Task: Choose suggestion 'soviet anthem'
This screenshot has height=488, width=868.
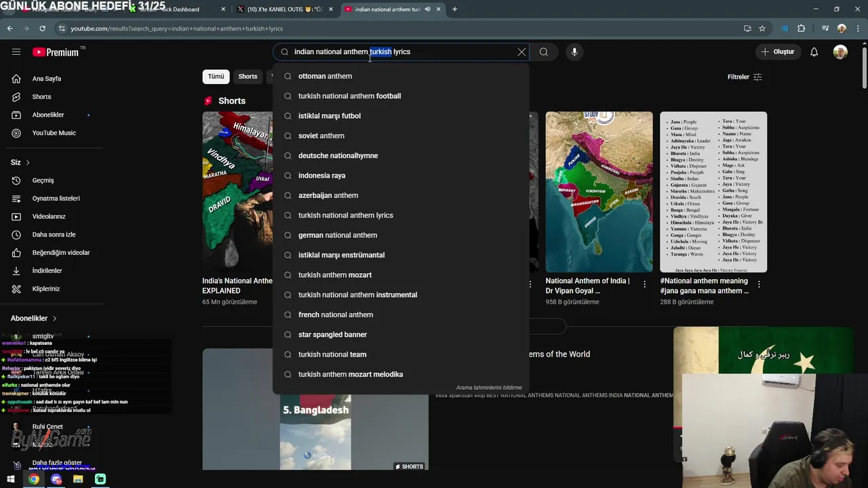Action: (x=401, y=136)
